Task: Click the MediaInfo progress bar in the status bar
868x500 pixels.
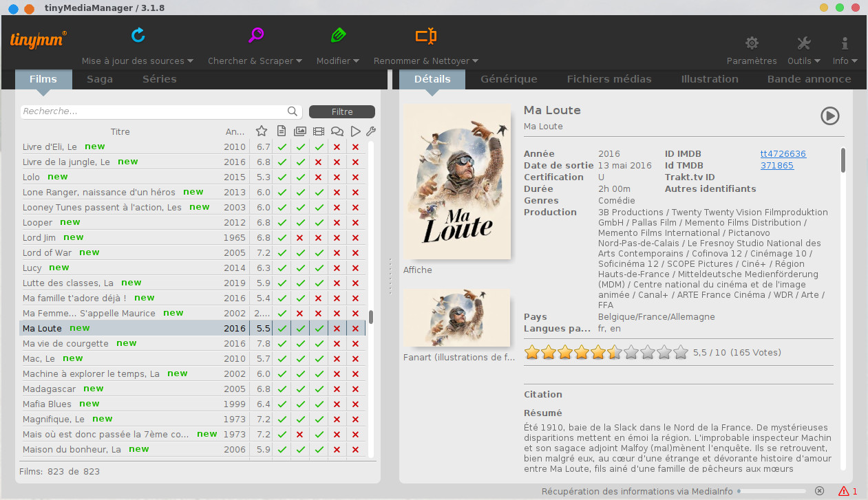Action: 771,491
